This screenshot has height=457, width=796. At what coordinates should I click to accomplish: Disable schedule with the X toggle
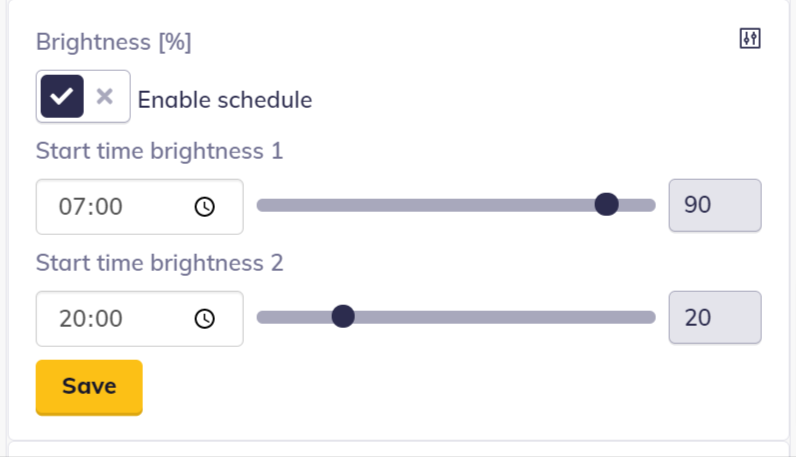tap(105, 97)
